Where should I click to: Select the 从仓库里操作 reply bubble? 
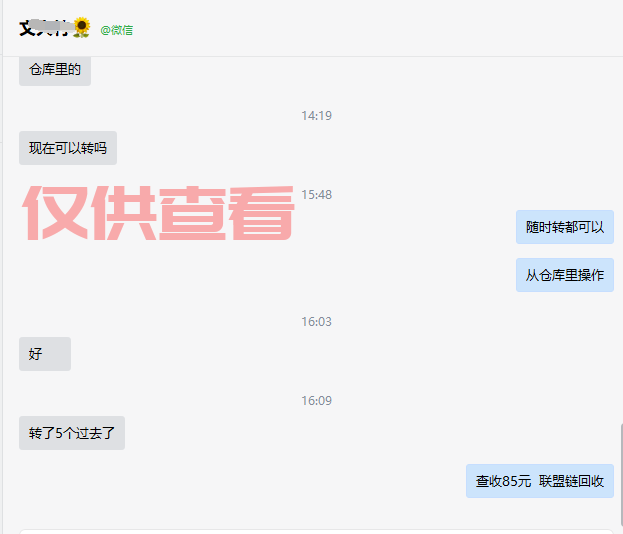click(x=565, y=275)
